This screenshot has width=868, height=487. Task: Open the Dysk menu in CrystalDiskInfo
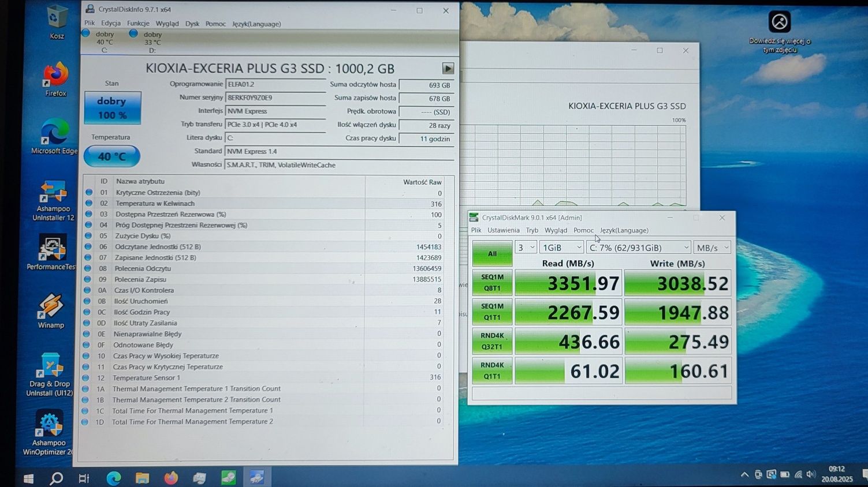(192, 24)
